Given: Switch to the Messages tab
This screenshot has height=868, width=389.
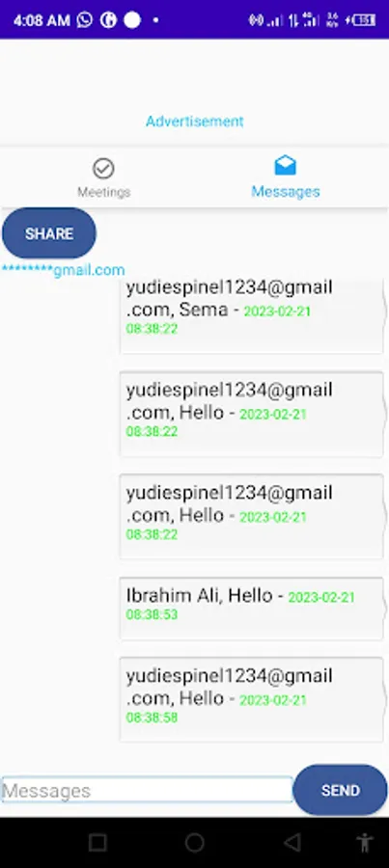Looking at the screenshot, I should coord(286,177).
